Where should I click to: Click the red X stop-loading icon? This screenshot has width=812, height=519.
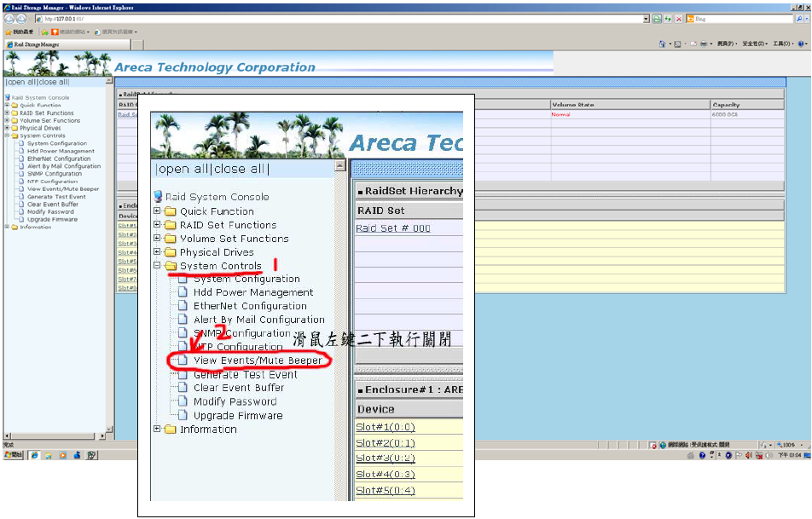[678, 18]
